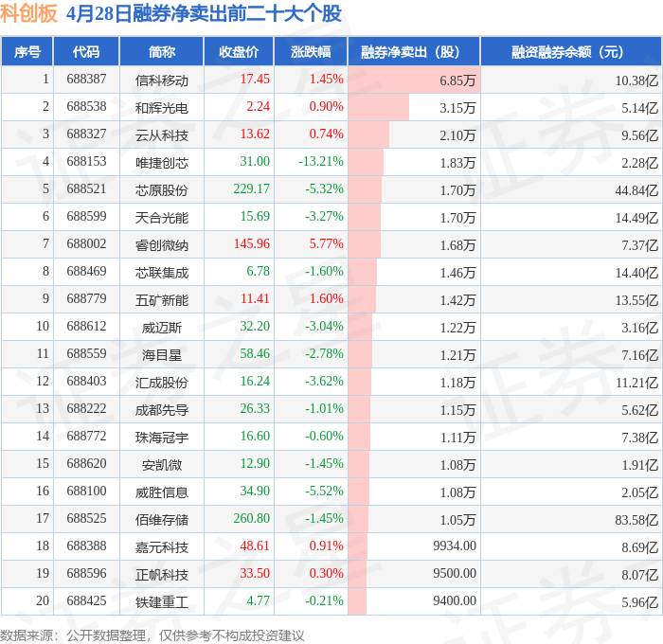The image size is (663, 644).
Task: Click stock code 688612
Action: point(86,327)
